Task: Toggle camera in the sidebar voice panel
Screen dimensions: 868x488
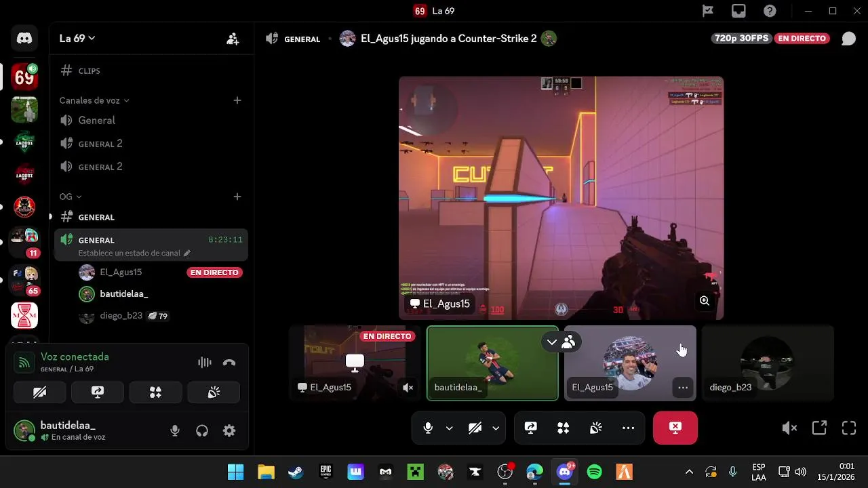Action: click(40, 392)
